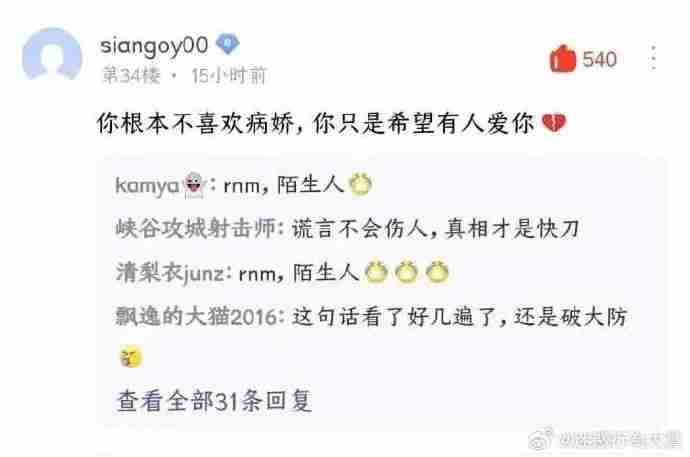Click the default avatar of siangoy00
This screenshot has height=457, width=690.
[52, 55]
